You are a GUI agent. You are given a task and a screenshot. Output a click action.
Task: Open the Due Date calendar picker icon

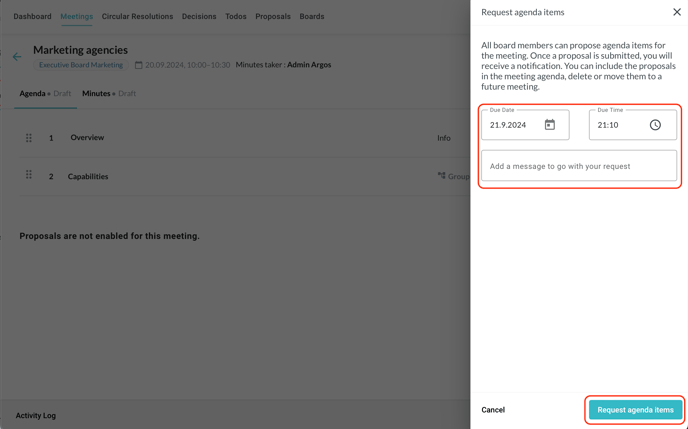point(550,125)
